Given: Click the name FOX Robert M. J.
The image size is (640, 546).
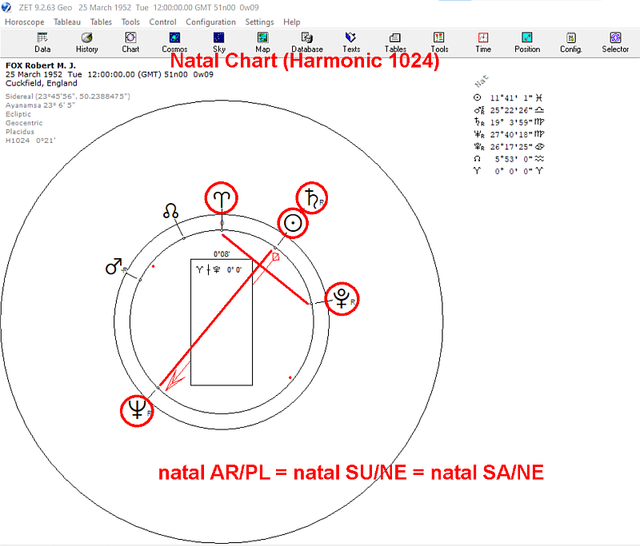Looking at the screenshot, I should [40, 65].
